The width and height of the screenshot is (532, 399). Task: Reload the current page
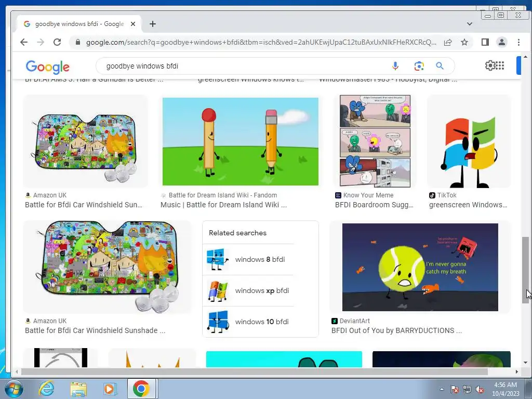[57, 42]
